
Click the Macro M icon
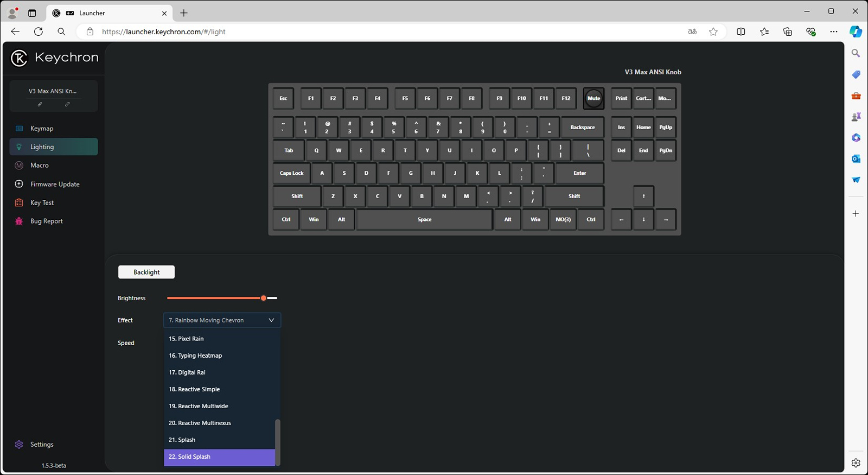pyautogui.click(x=19, y=166)
